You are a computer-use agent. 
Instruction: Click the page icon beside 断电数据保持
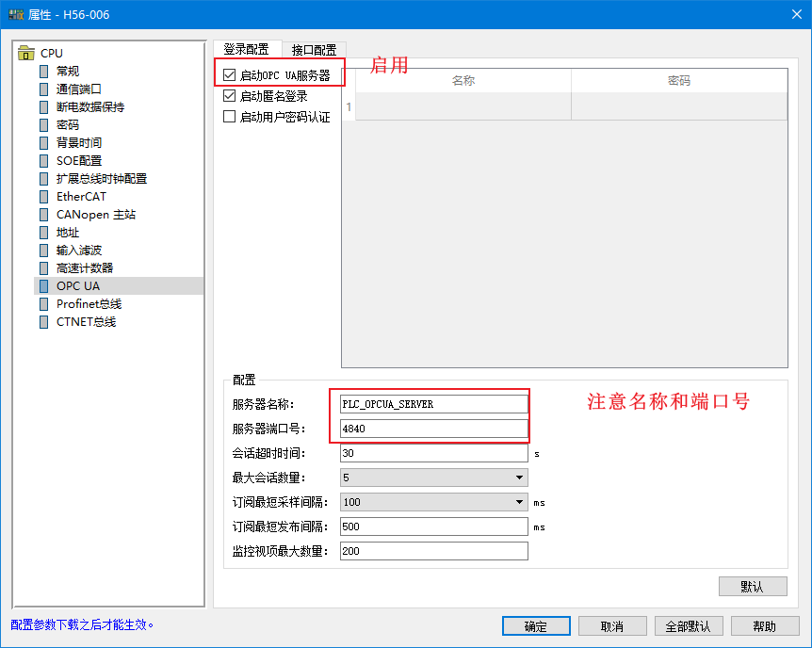tap(44, 106)
